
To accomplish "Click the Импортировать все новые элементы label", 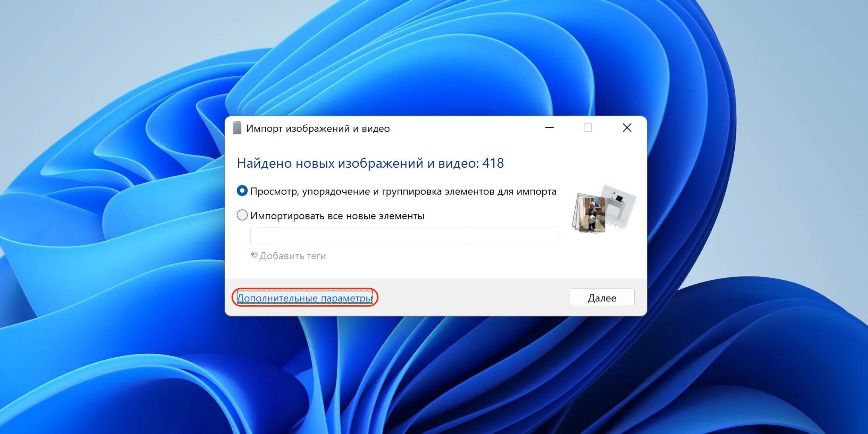I will pyautogui.click(x=337, y=216).
